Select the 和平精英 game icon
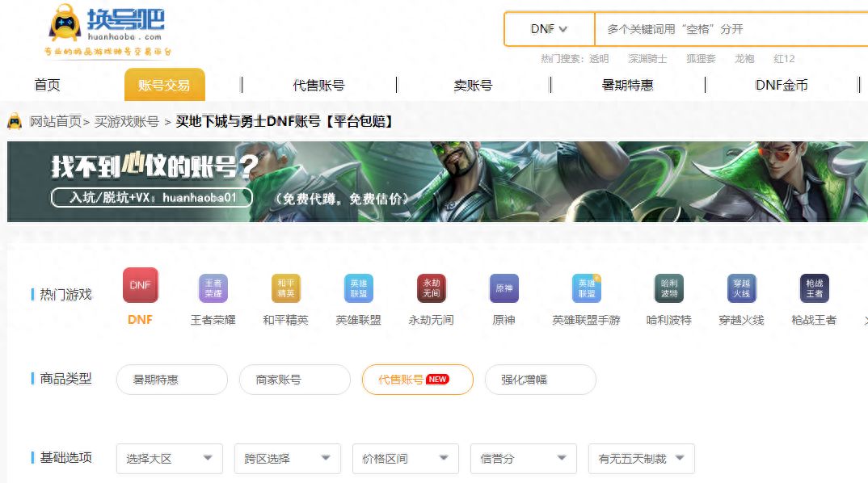 point(285,288)
